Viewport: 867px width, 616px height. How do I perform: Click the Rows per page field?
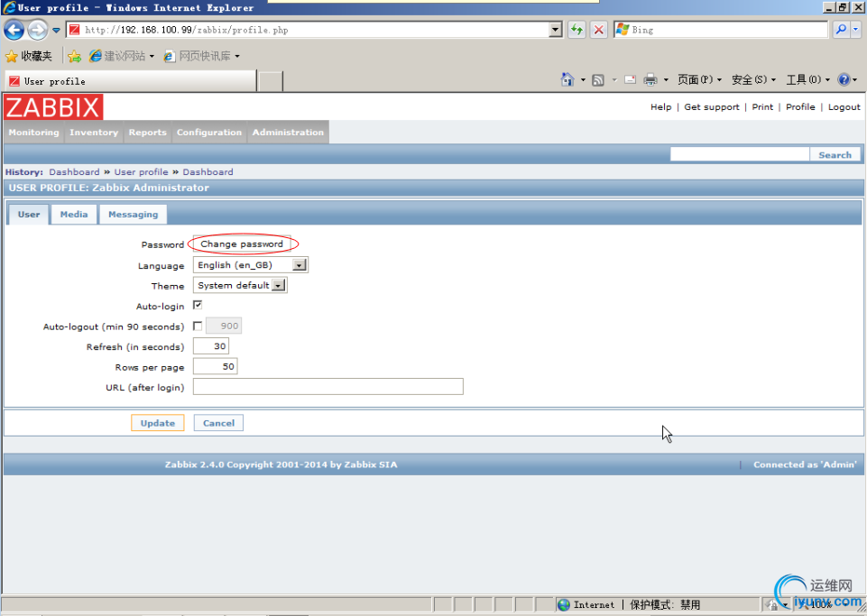click(x=215, y=366)
